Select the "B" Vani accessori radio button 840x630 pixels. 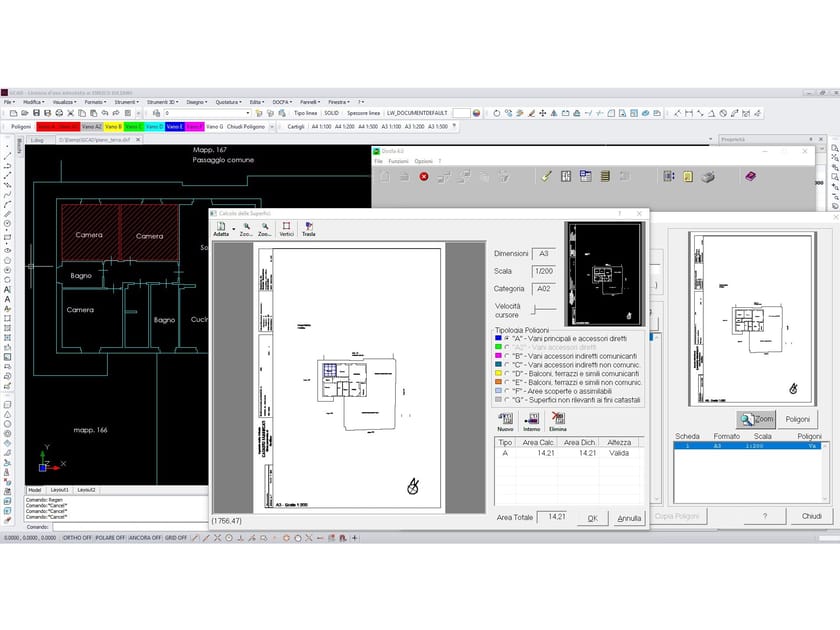[506, 357]
